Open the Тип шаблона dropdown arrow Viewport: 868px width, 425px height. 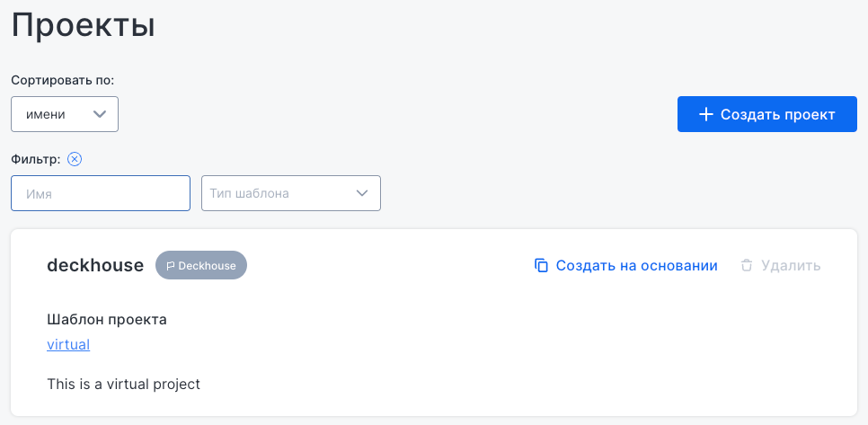tap(362, 193)
